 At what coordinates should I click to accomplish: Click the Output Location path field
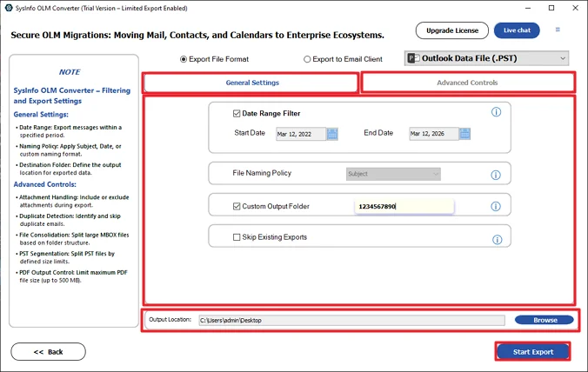(351, 321)
